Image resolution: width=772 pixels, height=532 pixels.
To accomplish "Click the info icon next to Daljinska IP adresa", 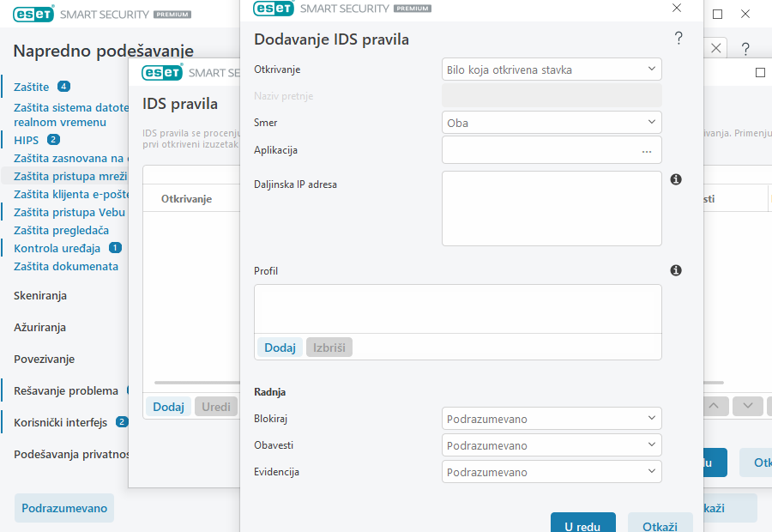I will (675, 179).
